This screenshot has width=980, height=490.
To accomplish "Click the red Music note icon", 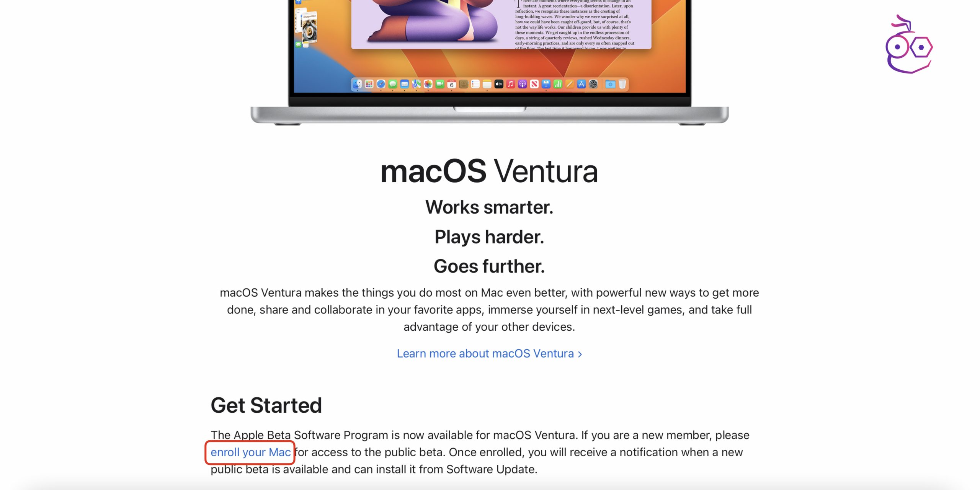I will (x=511, y=84).
